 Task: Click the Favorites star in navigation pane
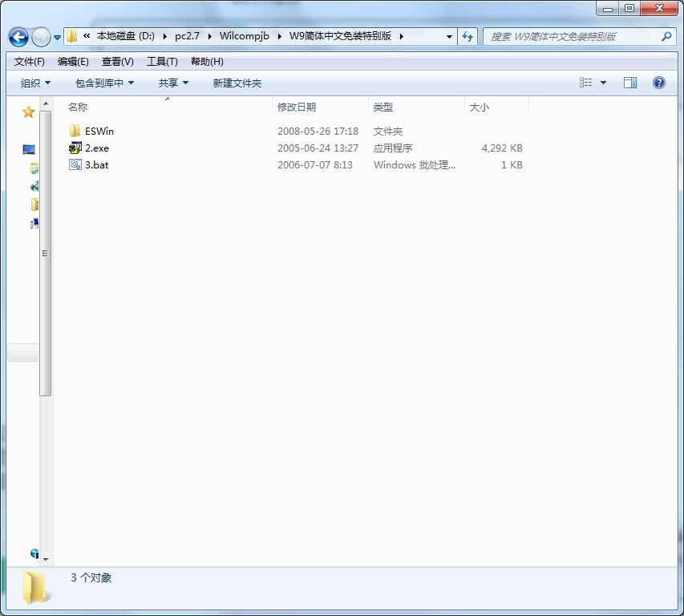click(28, 112)
